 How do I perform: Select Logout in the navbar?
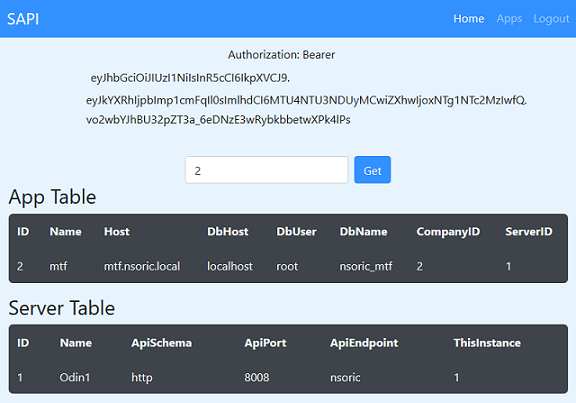point(551,19)
